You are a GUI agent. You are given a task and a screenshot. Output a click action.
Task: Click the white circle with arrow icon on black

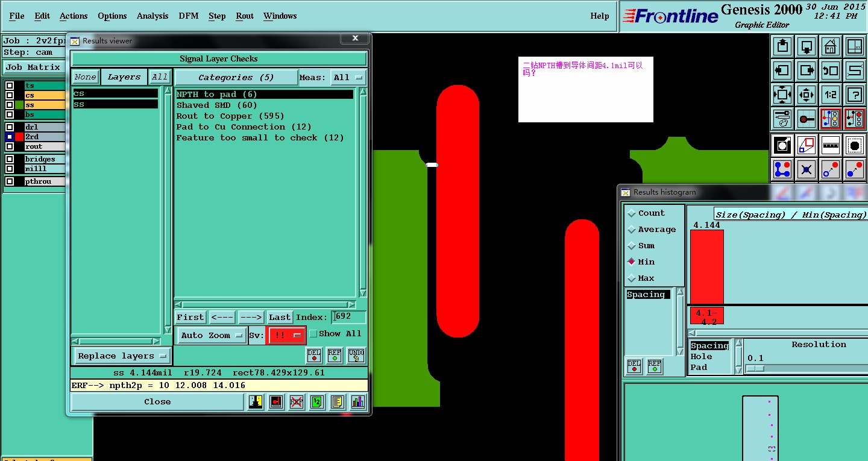[782, 145]
